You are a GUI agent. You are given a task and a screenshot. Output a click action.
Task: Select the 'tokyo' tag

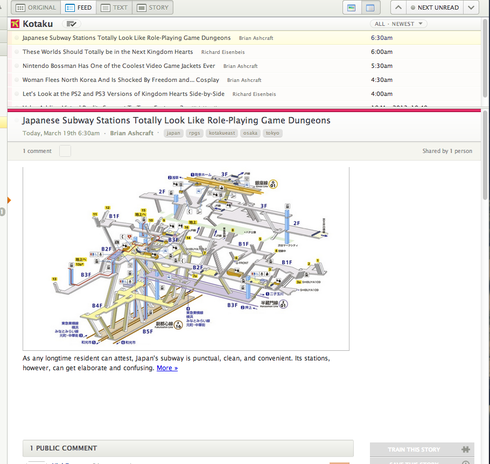click(273, 133)
